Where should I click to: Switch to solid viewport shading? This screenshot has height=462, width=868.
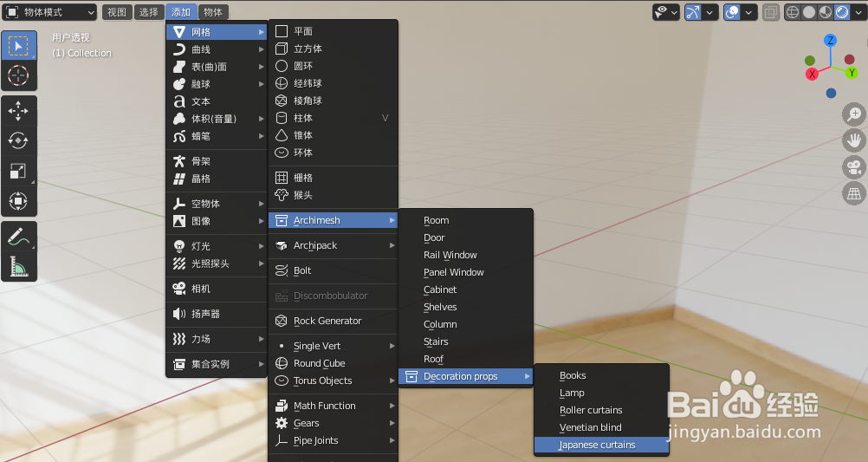point(809,12)
